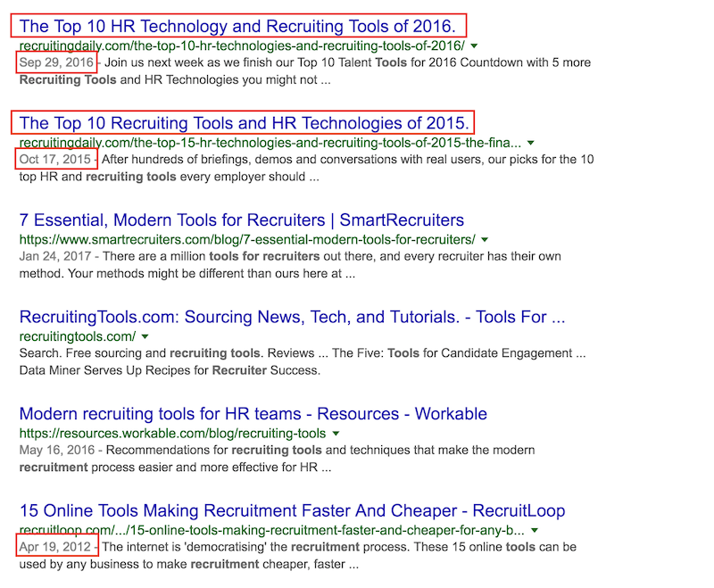The height and width of the screenshot is (588, 714).
Task: Open the RecruitingTools.com Sourcing News result title
Action: tap(292, 318)
